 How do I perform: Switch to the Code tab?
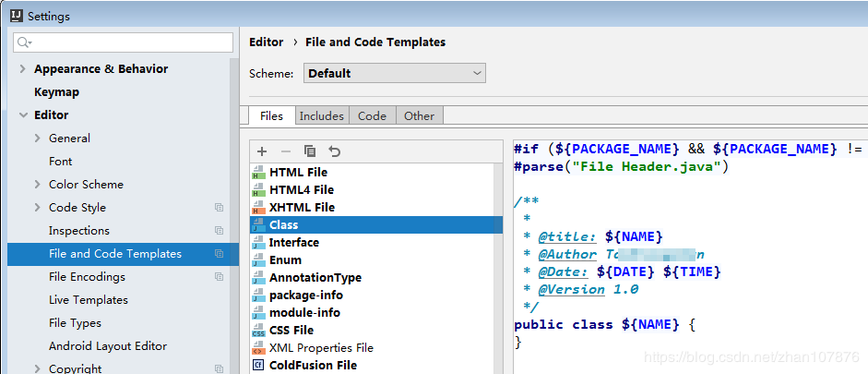(x=372, y=116)
